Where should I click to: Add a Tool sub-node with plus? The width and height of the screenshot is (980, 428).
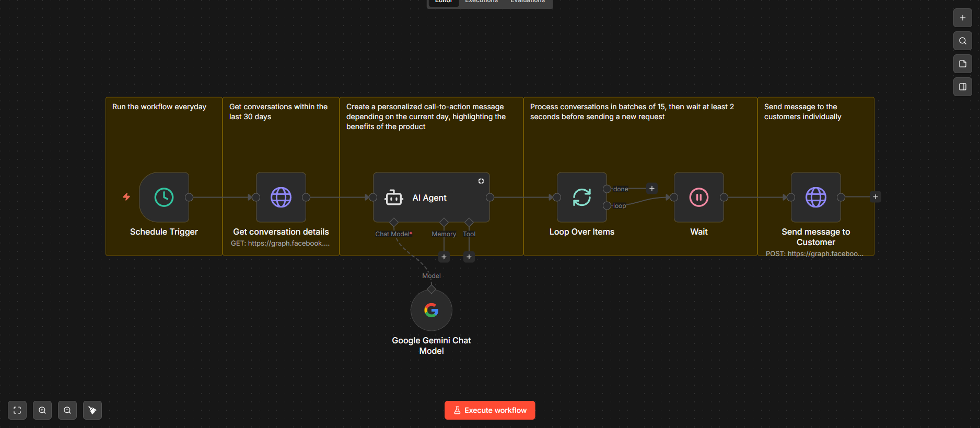point(469,257)
